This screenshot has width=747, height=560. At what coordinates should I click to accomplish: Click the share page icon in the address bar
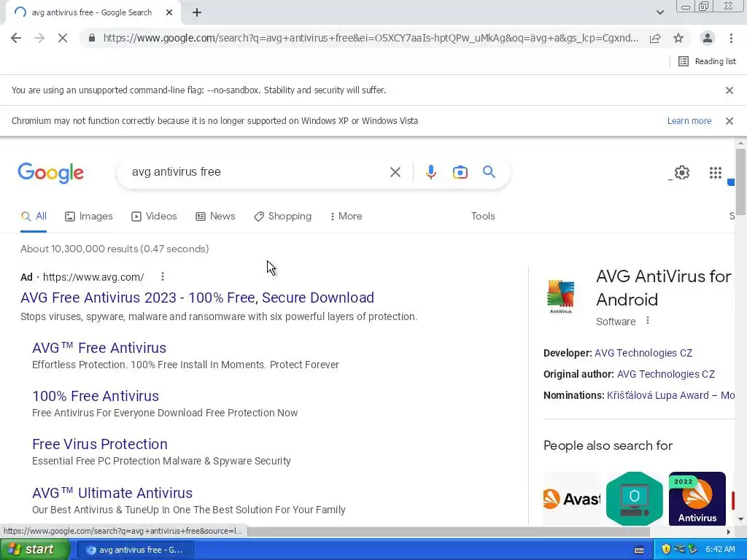point(655,38)
